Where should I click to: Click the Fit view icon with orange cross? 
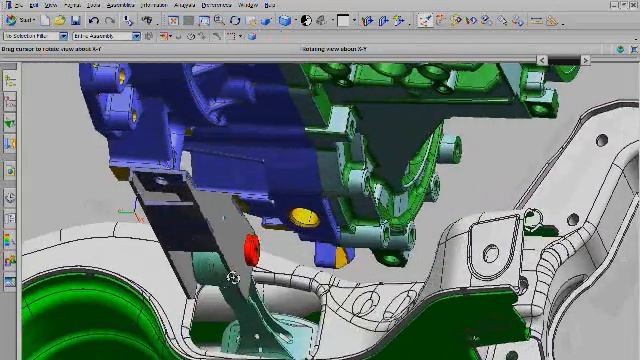173,20
